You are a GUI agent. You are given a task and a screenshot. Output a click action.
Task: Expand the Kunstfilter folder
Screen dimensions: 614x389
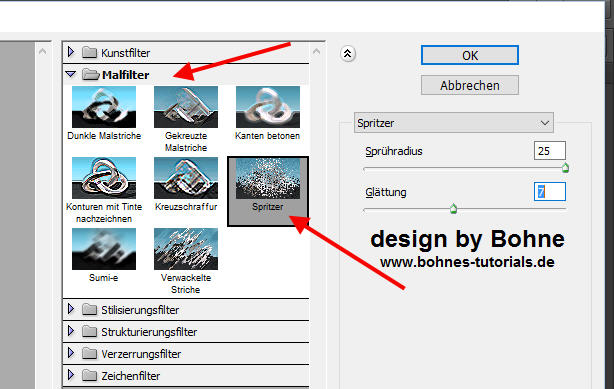(71, 52)
